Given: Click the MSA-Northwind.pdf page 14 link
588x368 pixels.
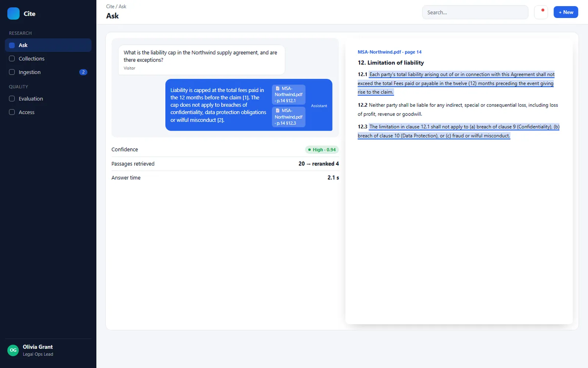Looking at the screenshot, I should click(x=390, y=52).
